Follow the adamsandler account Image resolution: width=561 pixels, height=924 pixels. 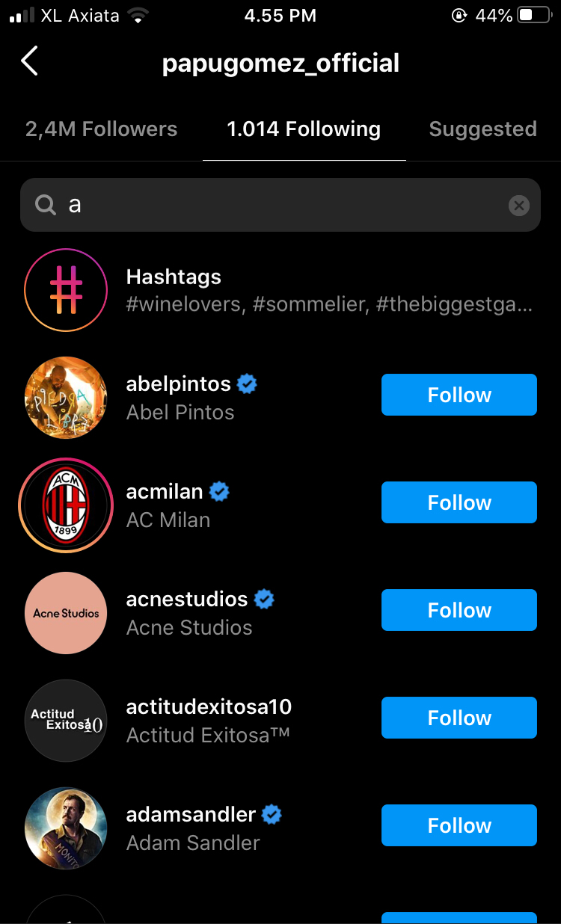click(459, 825)
